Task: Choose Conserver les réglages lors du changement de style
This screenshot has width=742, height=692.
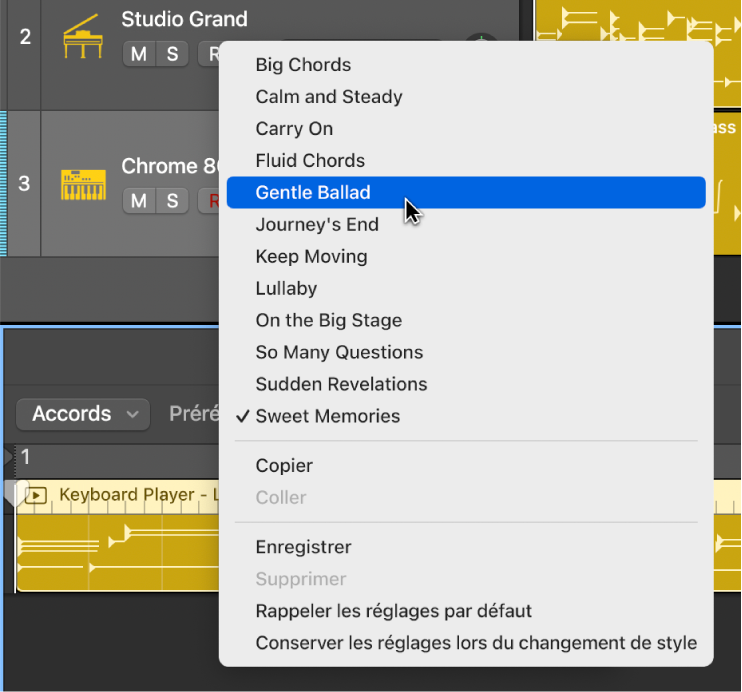Action: 476,643
